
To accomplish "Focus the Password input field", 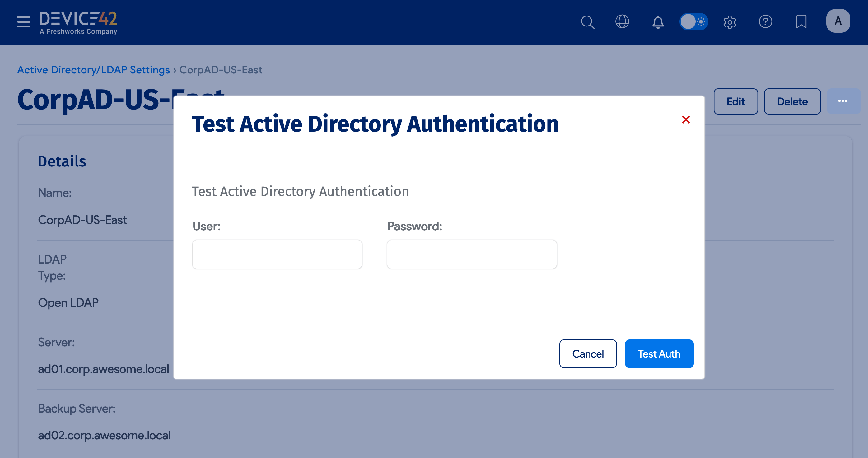I will [471, 255].
